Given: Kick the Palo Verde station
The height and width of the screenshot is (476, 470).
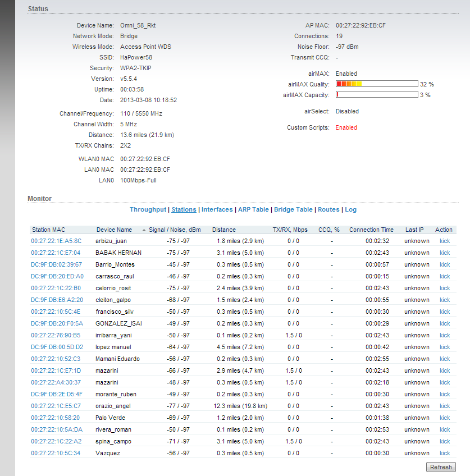Looking at the screenshot, I should (x=445, y=418).
